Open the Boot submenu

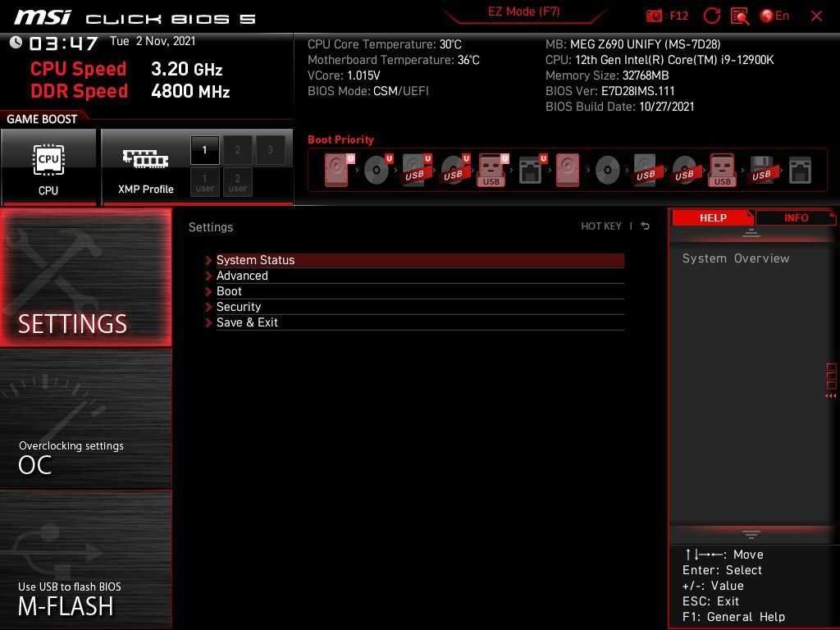pyautogui.click(x=420, y=291)
